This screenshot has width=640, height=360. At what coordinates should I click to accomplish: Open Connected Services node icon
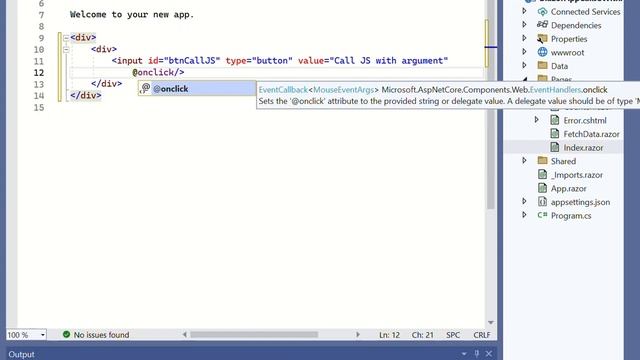(x=542, y=12)
